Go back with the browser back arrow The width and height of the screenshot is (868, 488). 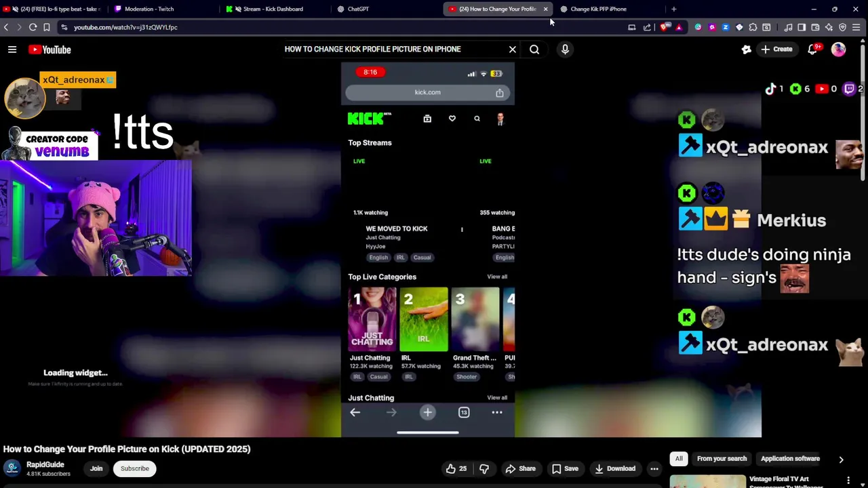[6, 27]
